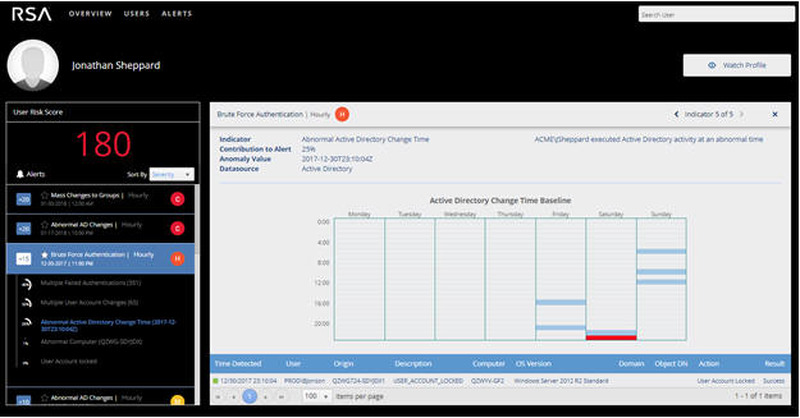Screen dimensions: 800x418
Task: Open the Sort By Severity dropdown
Action: tap(171, 174)
